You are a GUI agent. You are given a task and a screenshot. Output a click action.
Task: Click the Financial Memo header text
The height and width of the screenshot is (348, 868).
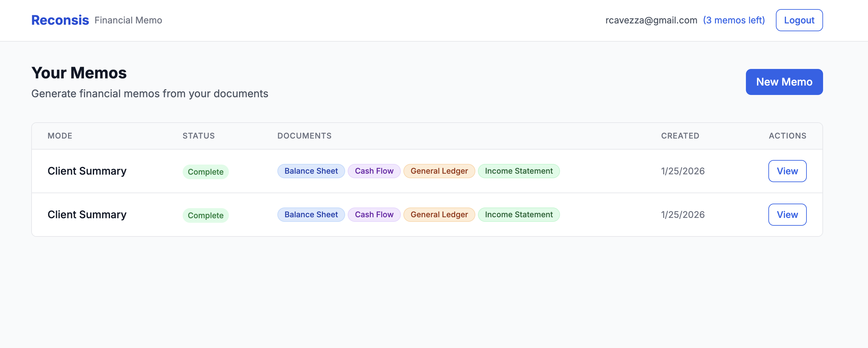pyautogui.click(x=128, y=20)
